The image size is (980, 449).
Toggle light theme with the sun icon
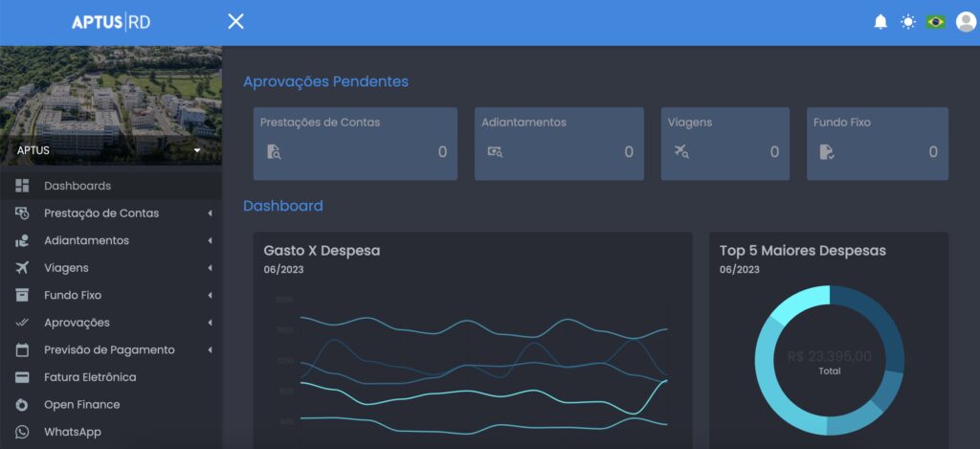coord(907,22)
